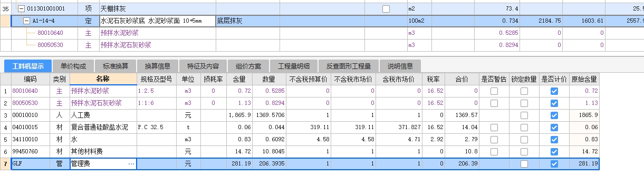Lock quantity for 管理费 row
This screenshot has height=195, width=644.
524,164
